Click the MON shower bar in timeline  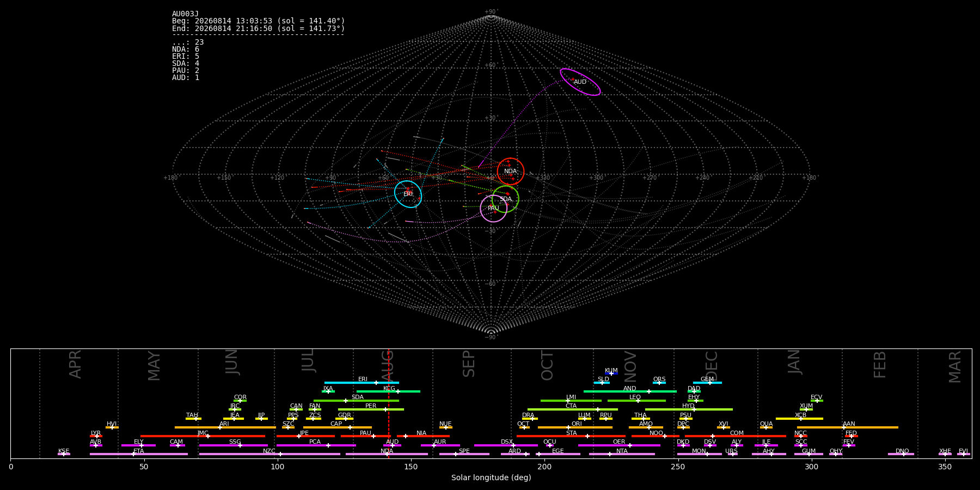(x=700, y=454)
